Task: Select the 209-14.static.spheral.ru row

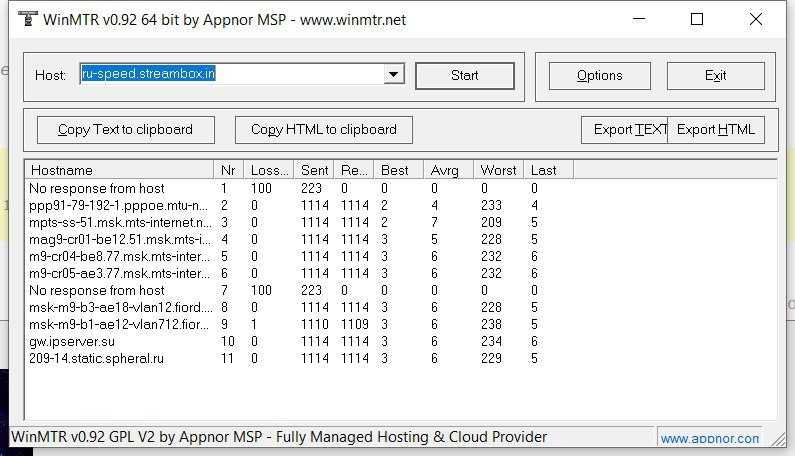Action: 299,359
